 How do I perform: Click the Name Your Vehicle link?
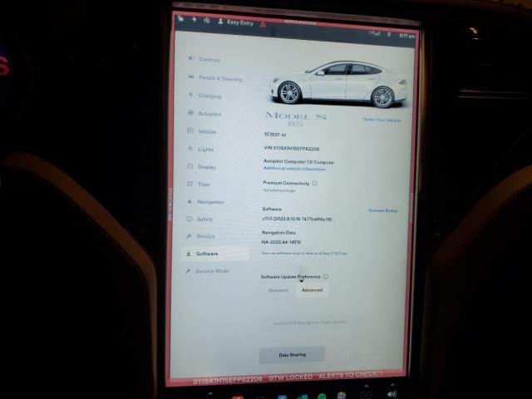click(x=382, y=120)
